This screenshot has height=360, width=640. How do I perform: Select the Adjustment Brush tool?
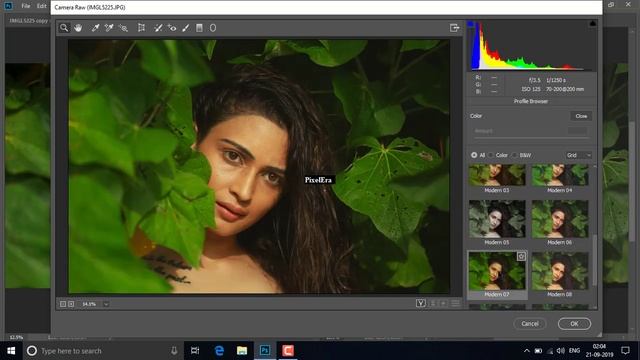(186, 28)
